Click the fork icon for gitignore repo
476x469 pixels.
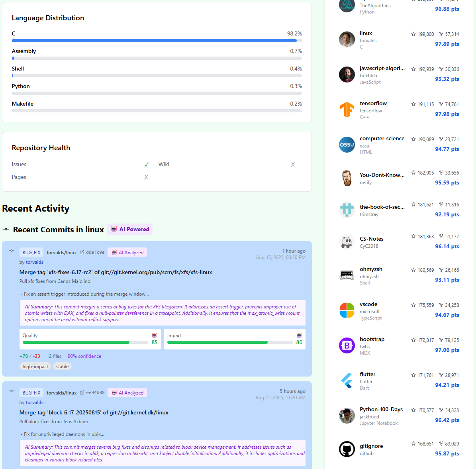[x=441, y=443]
